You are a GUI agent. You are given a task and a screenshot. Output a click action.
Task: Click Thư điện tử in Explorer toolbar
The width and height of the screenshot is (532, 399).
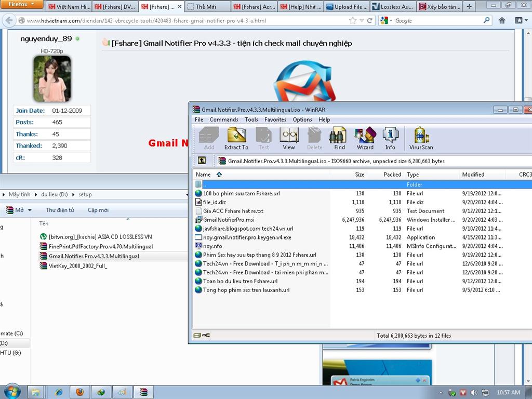60,210
